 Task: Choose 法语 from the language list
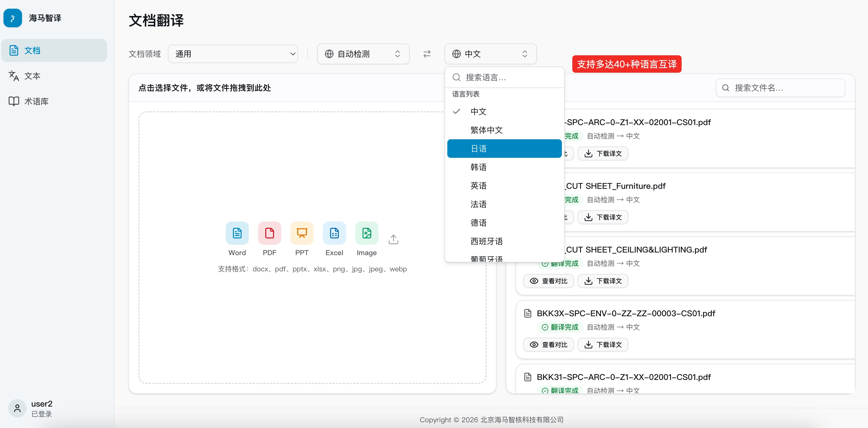click(x=504, y=204)
